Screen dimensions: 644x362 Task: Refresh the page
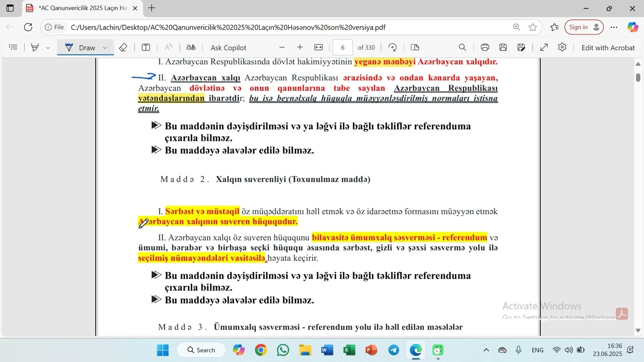(28, 27)
